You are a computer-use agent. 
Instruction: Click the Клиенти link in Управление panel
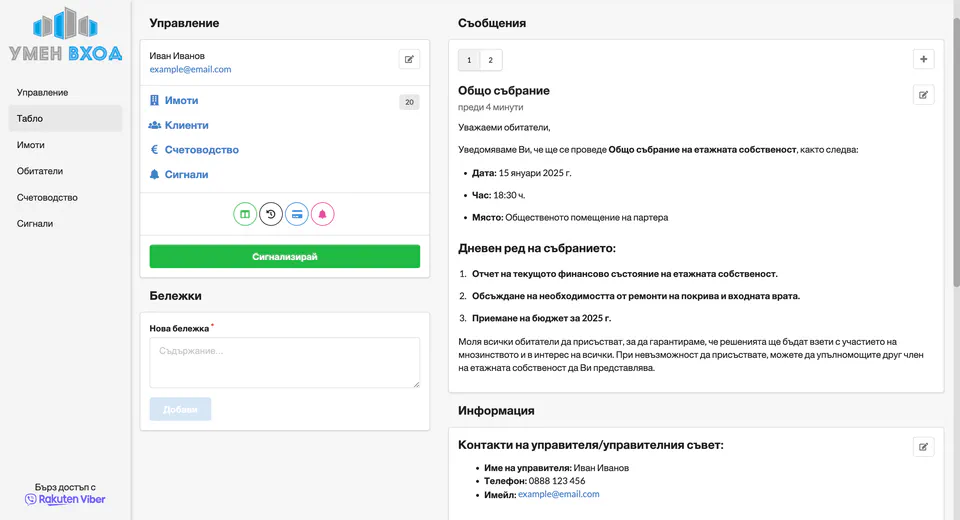[186, 125]
